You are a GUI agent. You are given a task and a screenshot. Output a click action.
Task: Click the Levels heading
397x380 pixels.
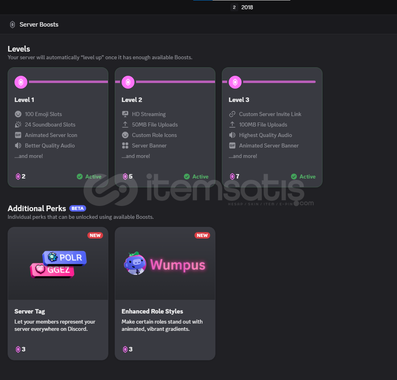[x=19, y=49]
